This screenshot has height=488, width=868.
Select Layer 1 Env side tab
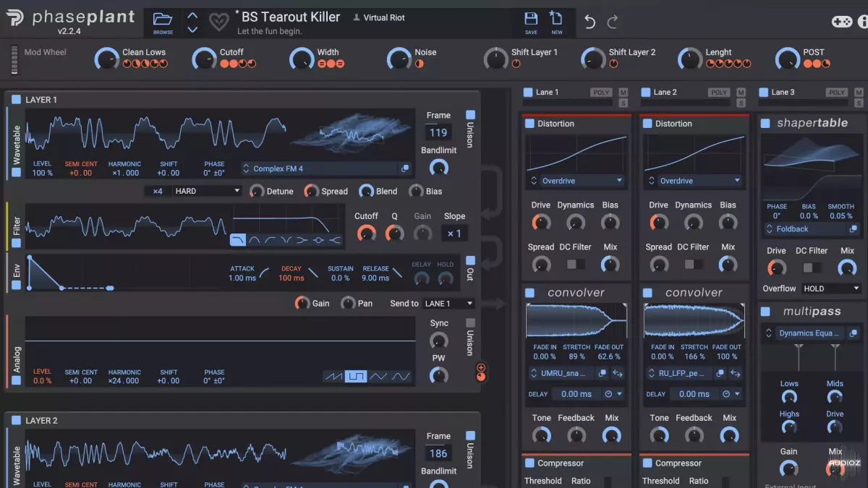[x=17, y=270]
